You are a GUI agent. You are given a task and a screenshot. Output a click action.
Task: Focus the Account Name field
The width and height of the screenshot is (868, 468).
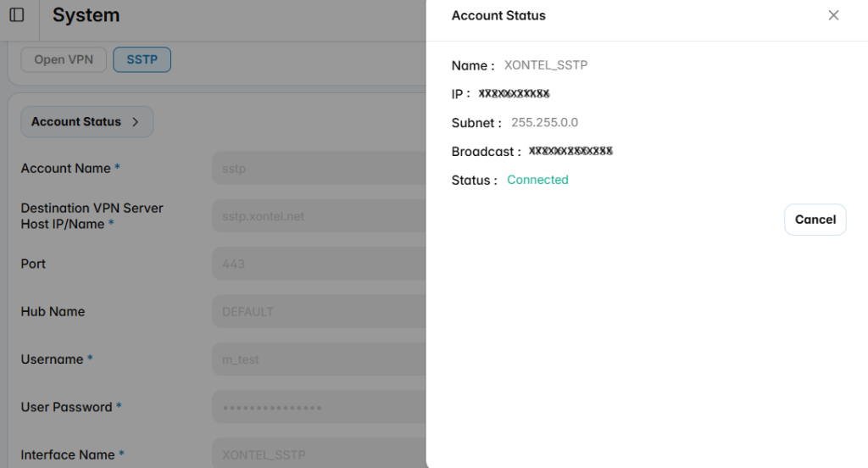pyautogui.click(x=319, y=169)
